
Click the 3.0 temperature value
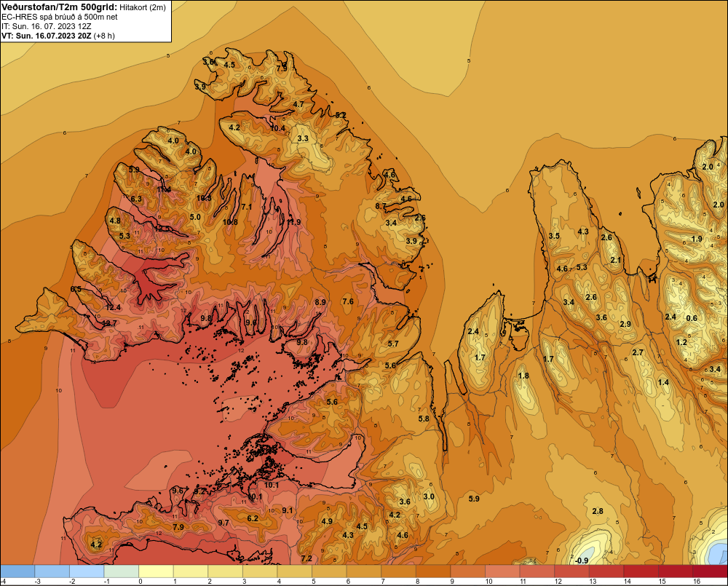point(429,496)
